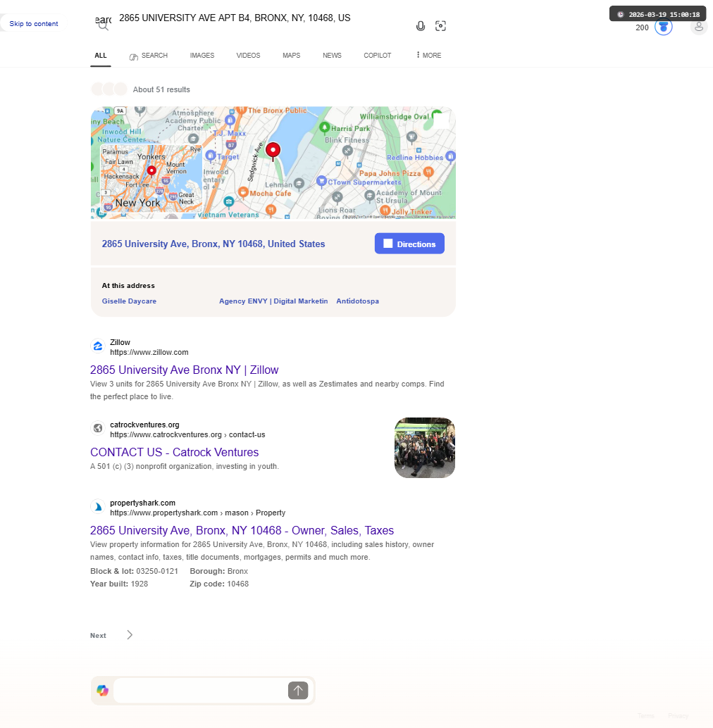The width and height of the screenshot is (713, 728).
Task: Click the search query input field
Action: [x=262, y=18]
